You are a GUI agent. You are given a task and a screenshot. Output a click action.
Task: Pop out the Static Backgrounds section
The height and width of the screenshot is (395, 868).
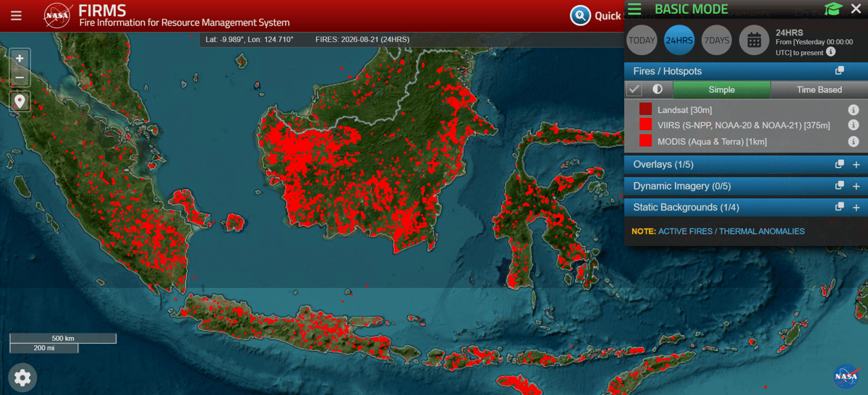[x=840, y=207]
